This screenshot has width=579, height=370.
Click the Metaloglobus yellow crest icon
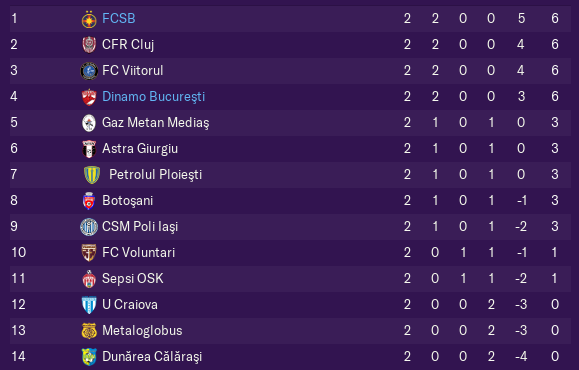89,331
